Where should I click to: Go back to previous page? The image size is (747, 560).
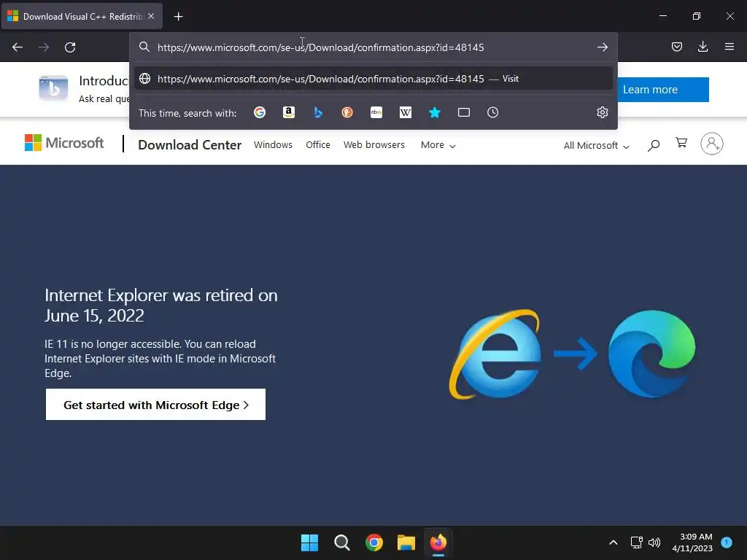18,47
